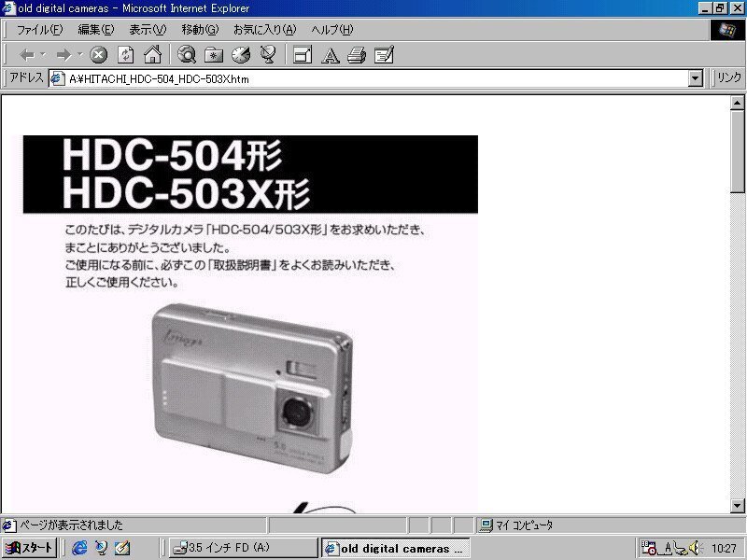Open the Search toolbar icon
The height and width of the screenshot is (560, 747).
coord(186,55)
